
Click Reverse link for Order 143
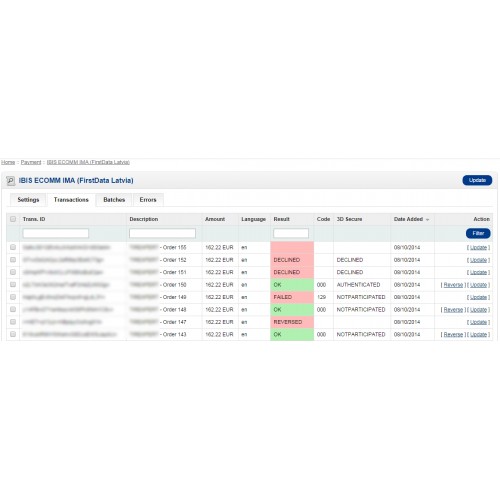coord(453,334)
